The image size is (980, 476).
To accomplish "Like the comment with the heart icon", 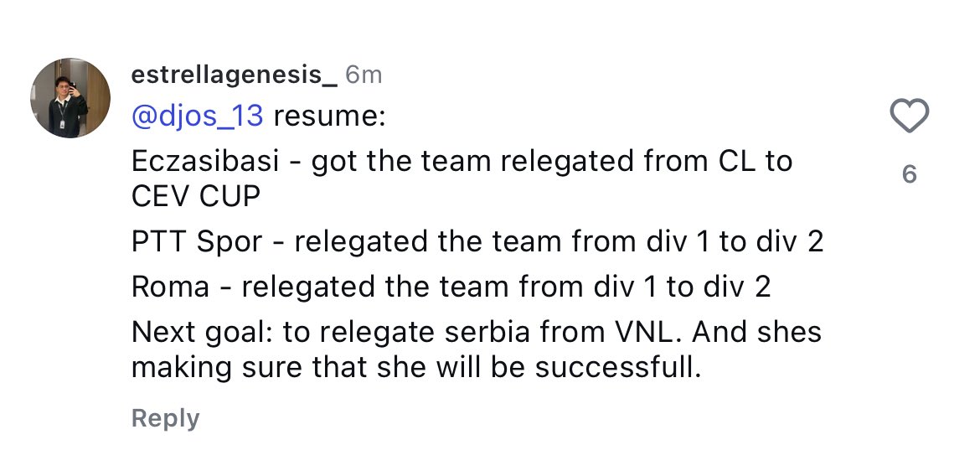I will (x=909, y=117).
